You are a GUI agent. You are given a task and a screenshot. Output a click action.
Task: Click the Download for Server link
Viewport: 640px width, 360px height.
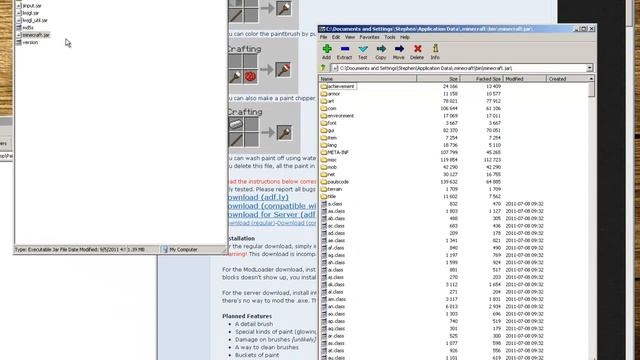pos(272,215)
